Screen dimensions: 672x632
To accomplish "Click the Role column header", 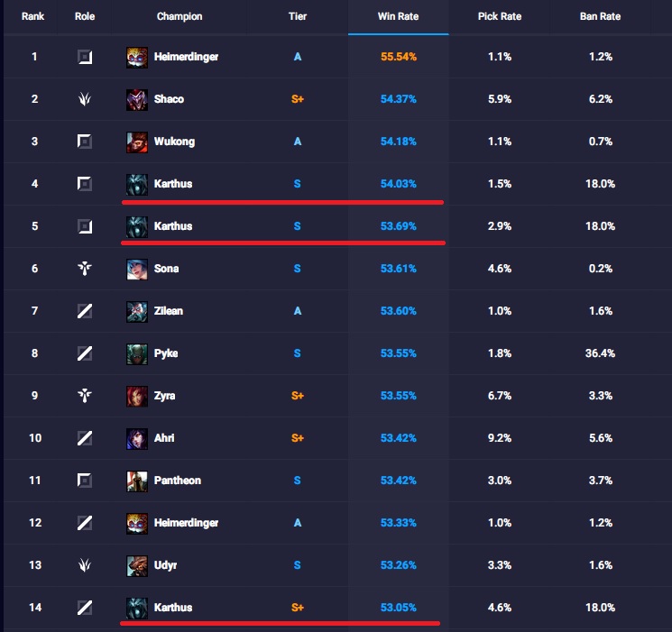I will pyautogui.click(x=85, y=16).
